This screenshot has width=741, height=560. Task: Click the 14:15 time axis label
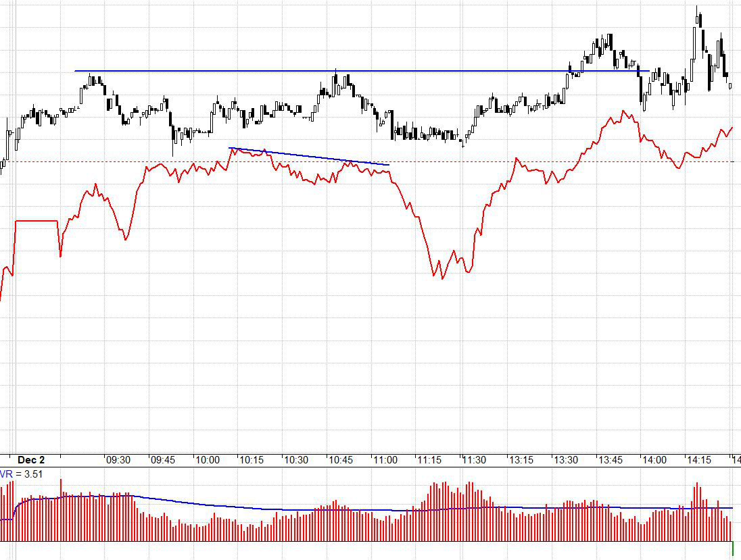point(699,460)
